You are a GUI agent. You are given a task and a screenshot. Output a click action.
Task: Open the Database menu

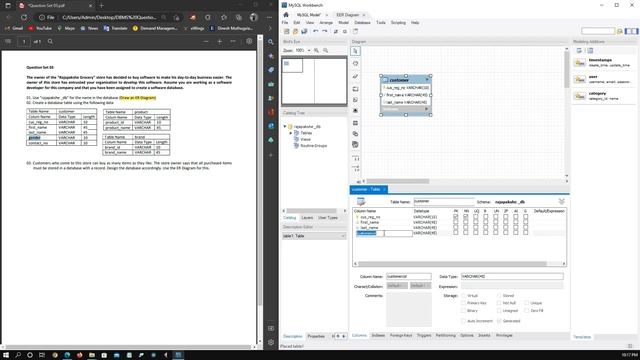(362, 22)
